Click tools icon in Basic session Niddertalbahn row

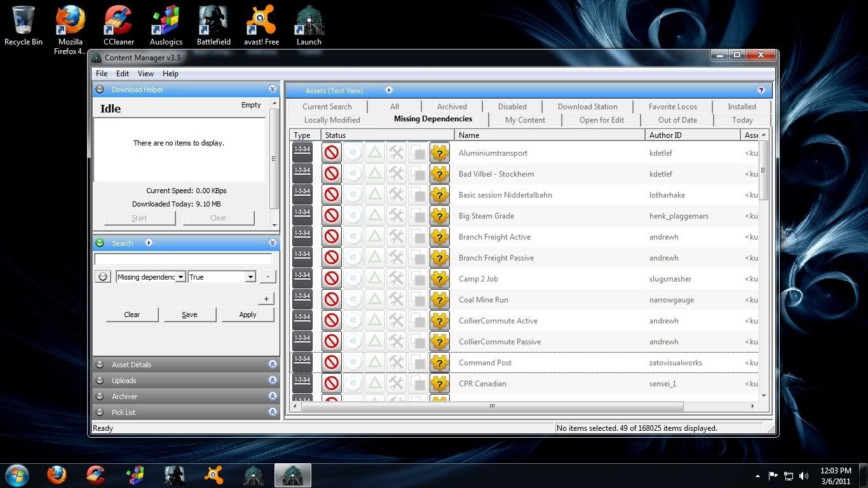(397, 195)
